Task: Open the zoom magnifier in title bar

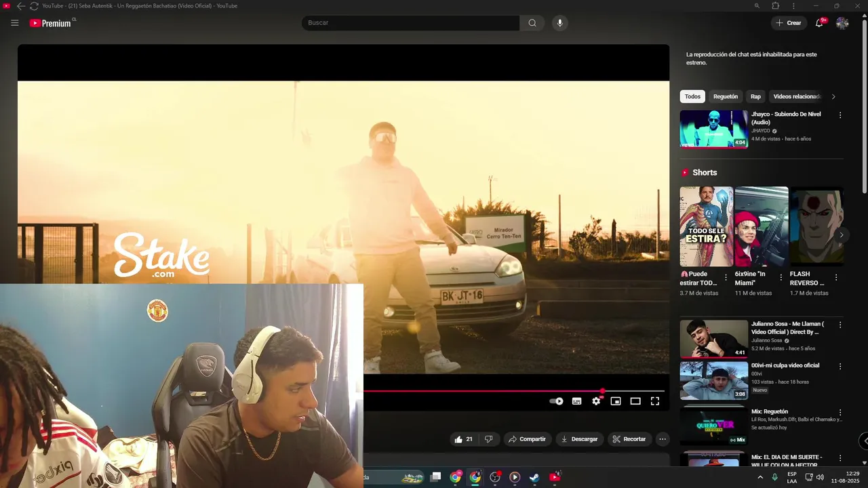Action: 757,6
